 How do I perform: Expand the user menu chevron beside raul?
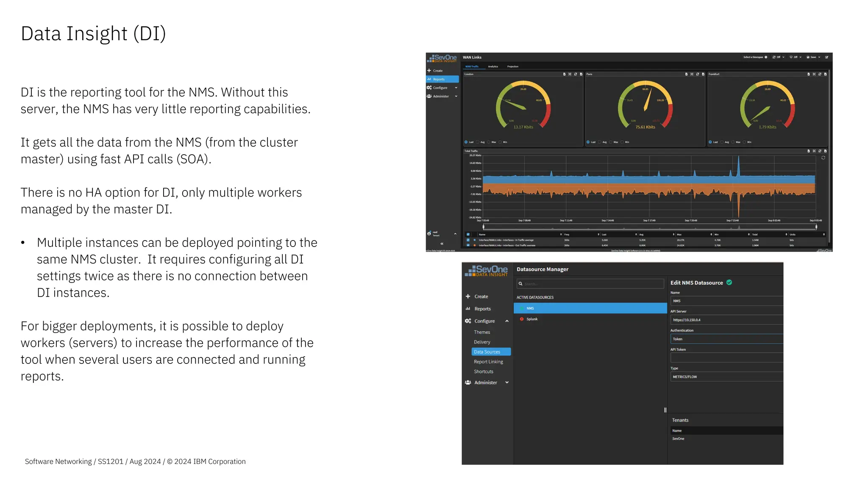(x=455, y=234)
